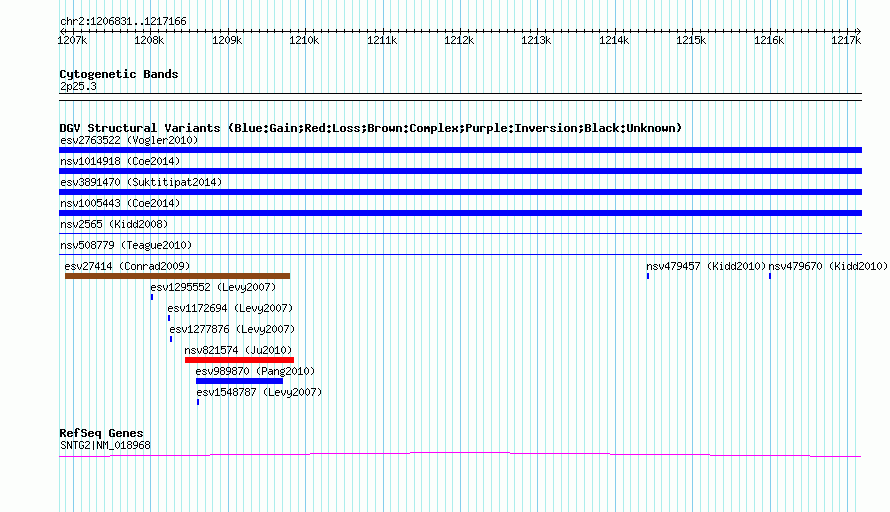Click the 2p25.3 cytogenetic band label
This screenshot has height=512, width=890.
[x=78, y=86]
